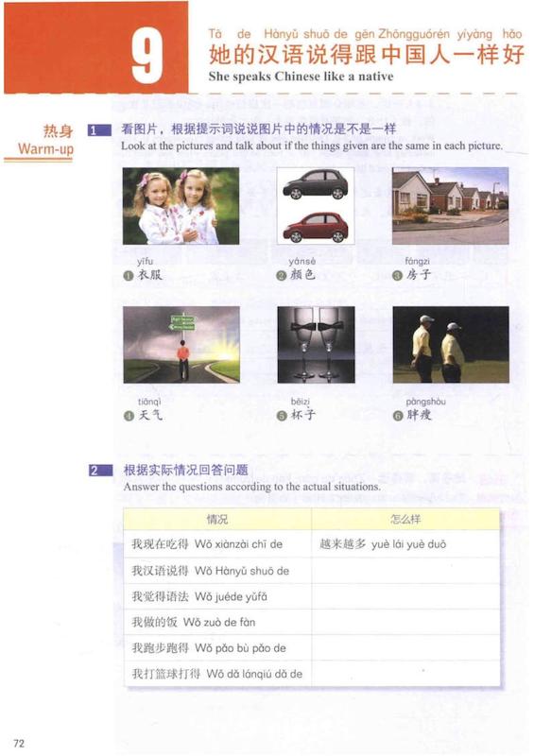Click the picture of black and red cars
This screenshot has width=534, height=756.
pos(316,206)
